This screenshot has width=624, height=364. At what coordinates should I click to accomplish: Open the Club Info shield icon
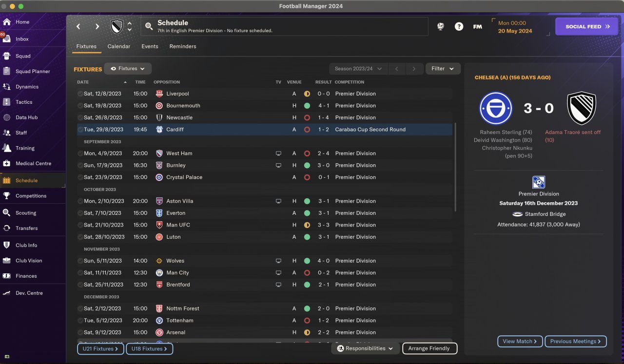point(7,245)
